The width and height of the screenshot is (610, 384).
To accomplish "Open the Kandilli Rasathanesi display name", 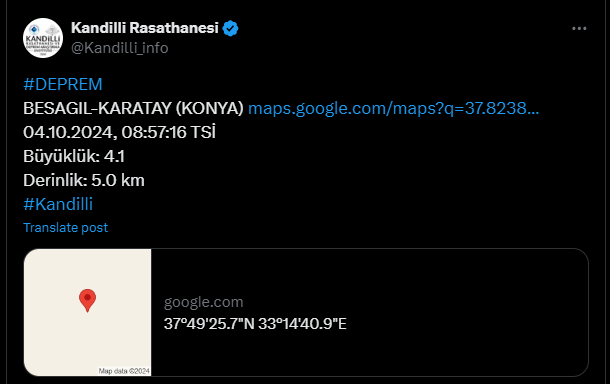I will pos(145,28).
